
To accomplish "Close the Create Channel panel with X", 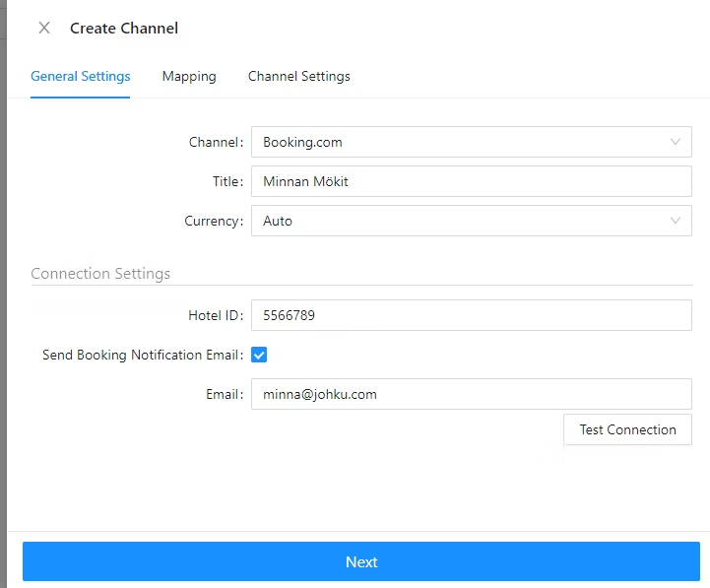I will pyautogui.click(x=44, y=29).
